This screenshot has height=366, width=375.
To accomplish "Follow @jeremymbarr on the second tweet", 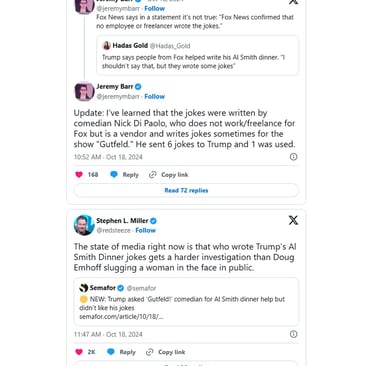I will click(155, 96).
